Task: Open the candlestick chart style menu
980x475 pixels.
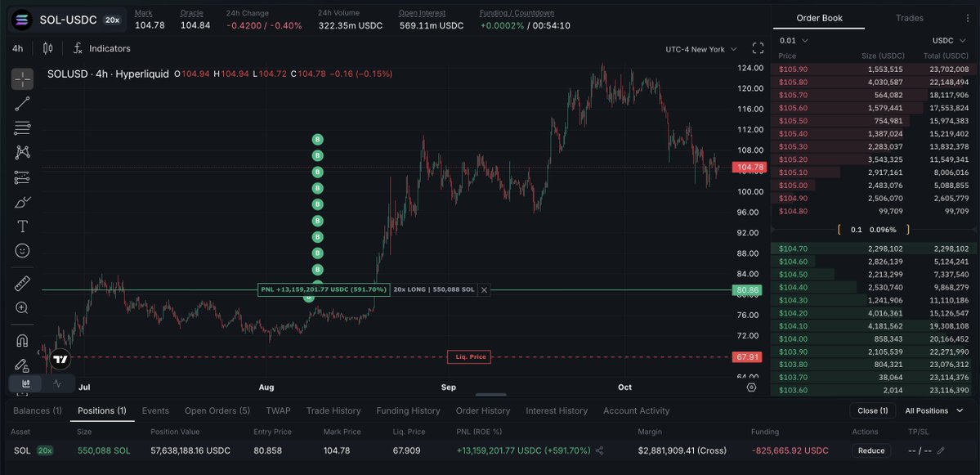Action: [x=48, y=48]
